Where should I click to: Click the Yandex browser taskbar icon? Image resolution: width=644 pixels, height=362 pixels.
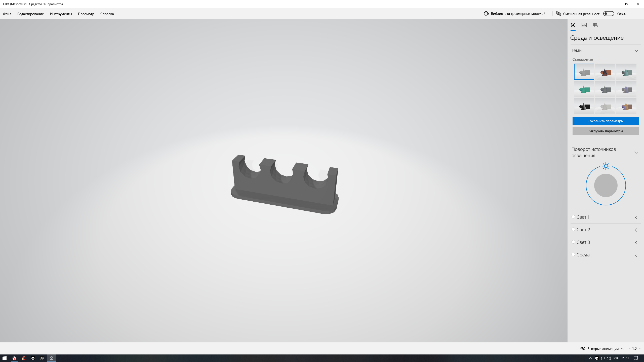click(14, 358)
